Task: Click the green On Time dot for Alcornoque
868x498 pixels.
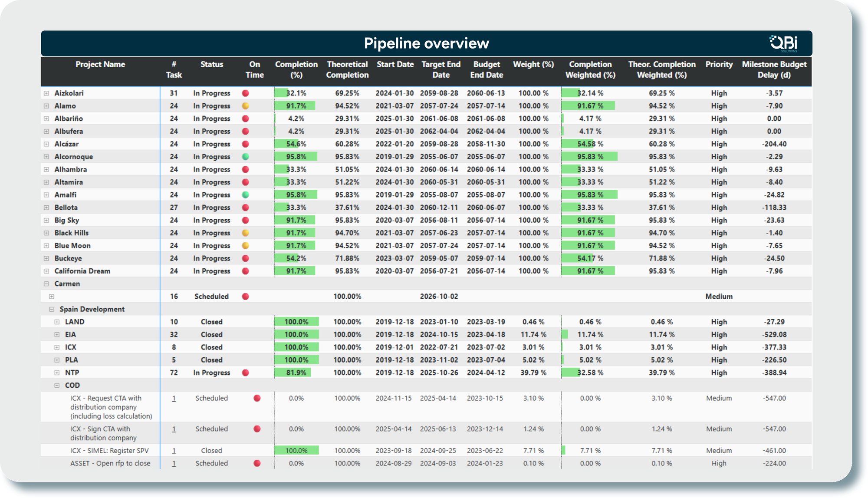Action: [245, 157]
